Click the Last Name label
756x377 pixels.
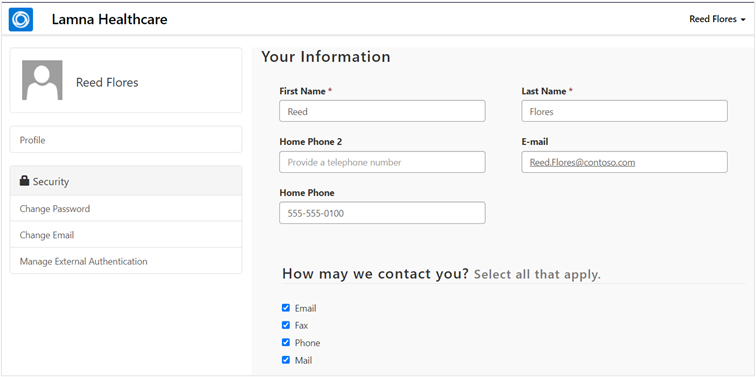click(x=544, y=91)
